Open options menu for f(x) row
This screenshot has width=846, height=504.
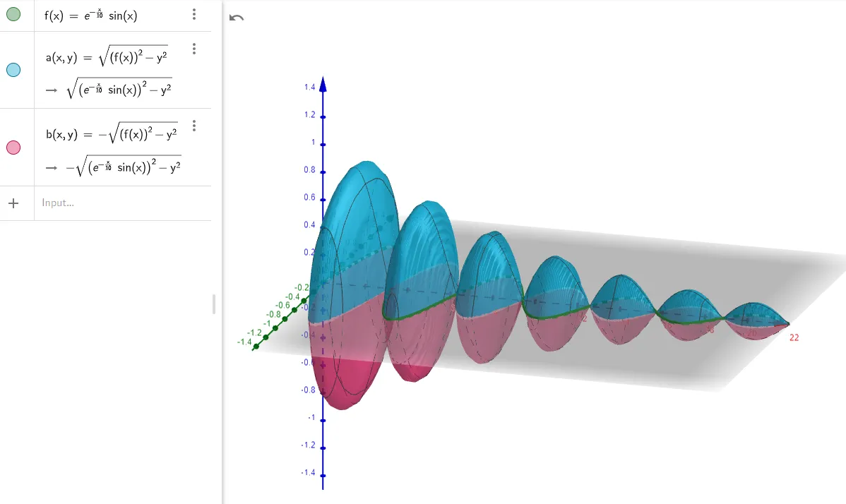coord(194,15)
